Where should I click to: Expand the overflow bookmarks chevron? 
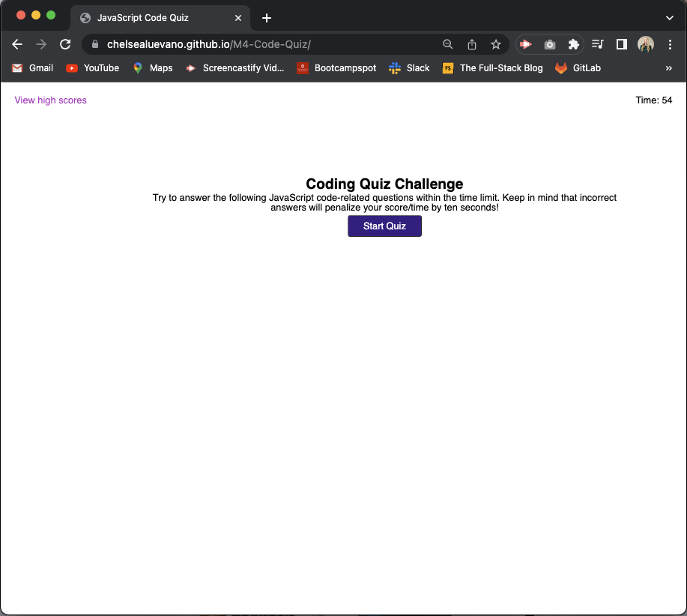pos(669,68)
